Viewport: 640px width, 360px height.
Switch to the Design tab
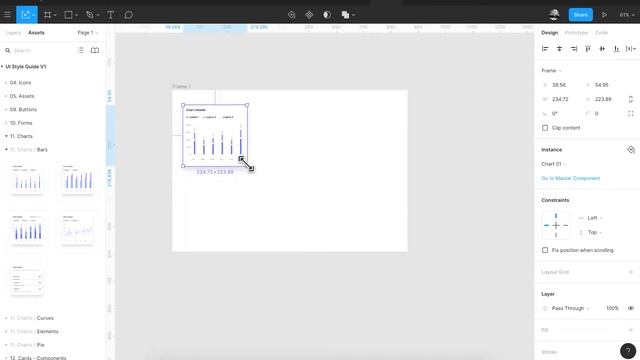pyautogui.click(x=549, y=33)
